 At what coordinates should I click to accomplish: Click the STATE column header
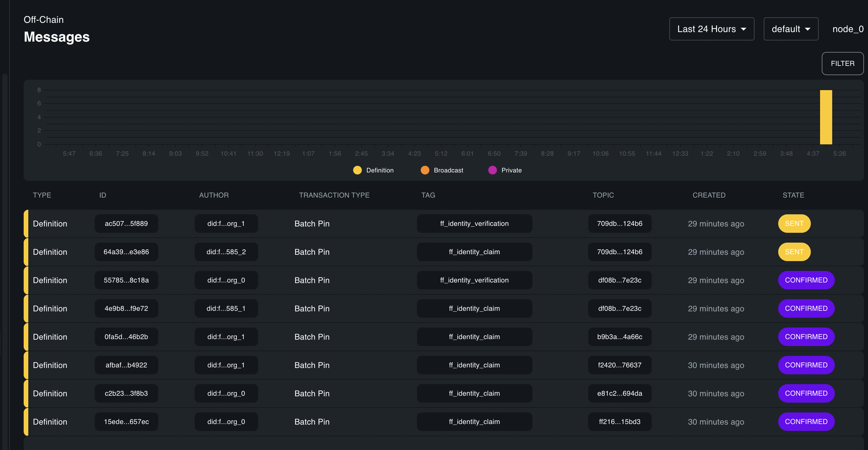[x=793, y=195]
